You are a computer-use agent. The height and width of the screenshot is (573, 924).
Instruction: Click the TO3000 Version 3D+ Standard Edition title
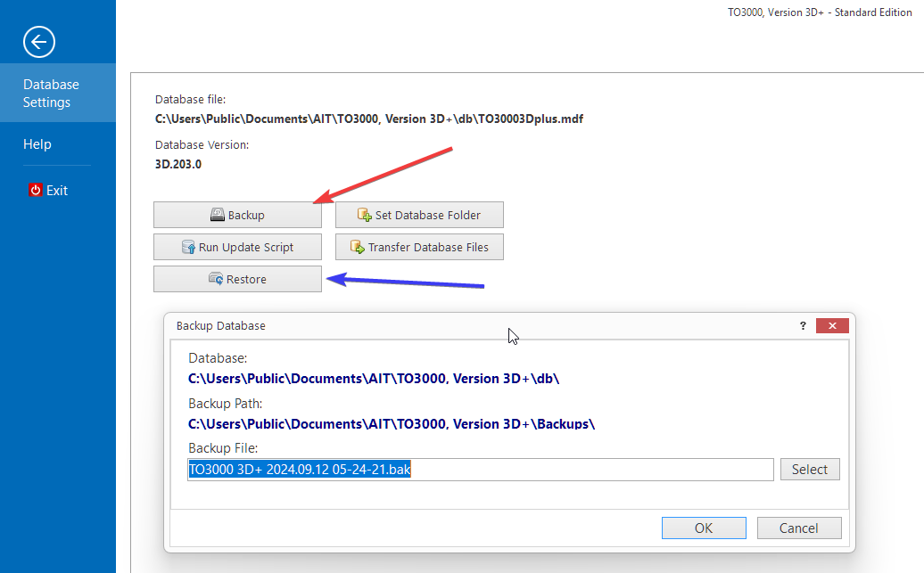click(x=820, y=12)
